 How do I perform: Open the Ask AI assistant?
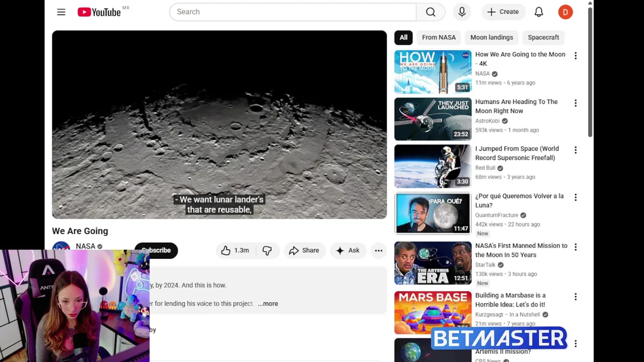[348, 250]
